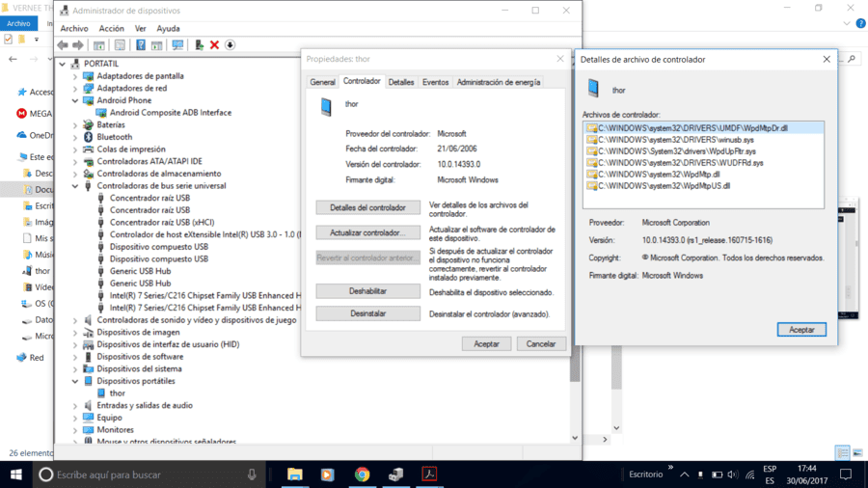The image size is (868, 488).
Task: Click the device tree scrollbar down arrow
Action: tap(575, 438)
